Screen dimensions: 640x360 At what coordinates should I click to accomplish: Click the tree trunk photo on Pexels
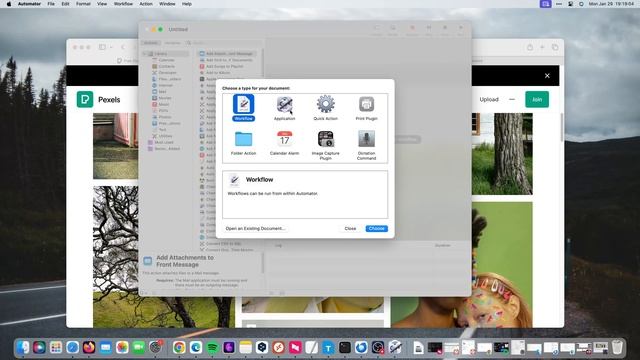pyautogui.click(x=502, y=154)
